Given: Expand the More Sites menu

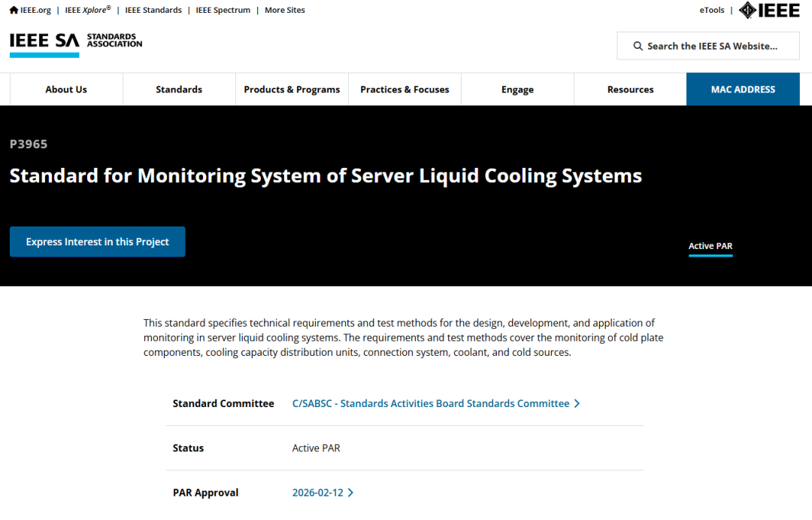Looking at the screenshot, I should 285,10.
